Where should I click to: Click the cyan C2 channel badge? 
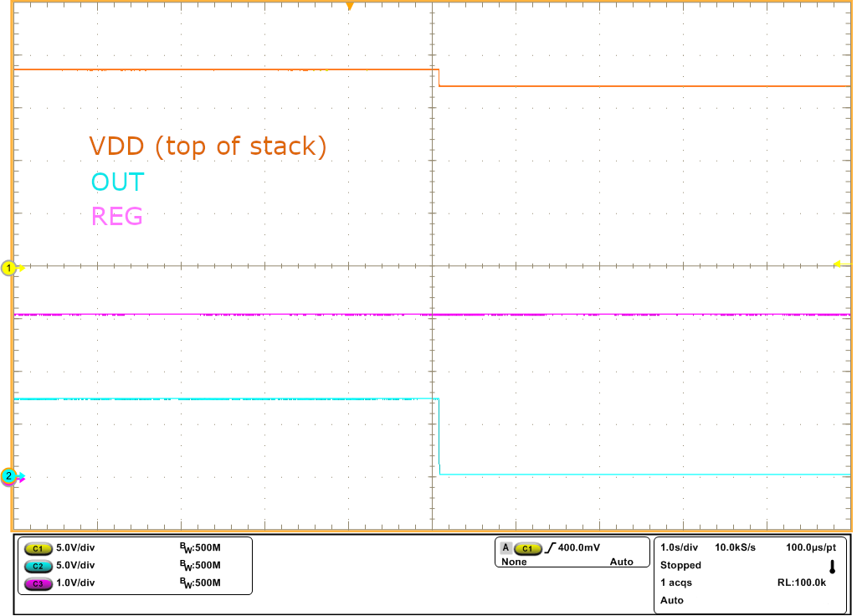pyautogui.click(x=38, y=566)
